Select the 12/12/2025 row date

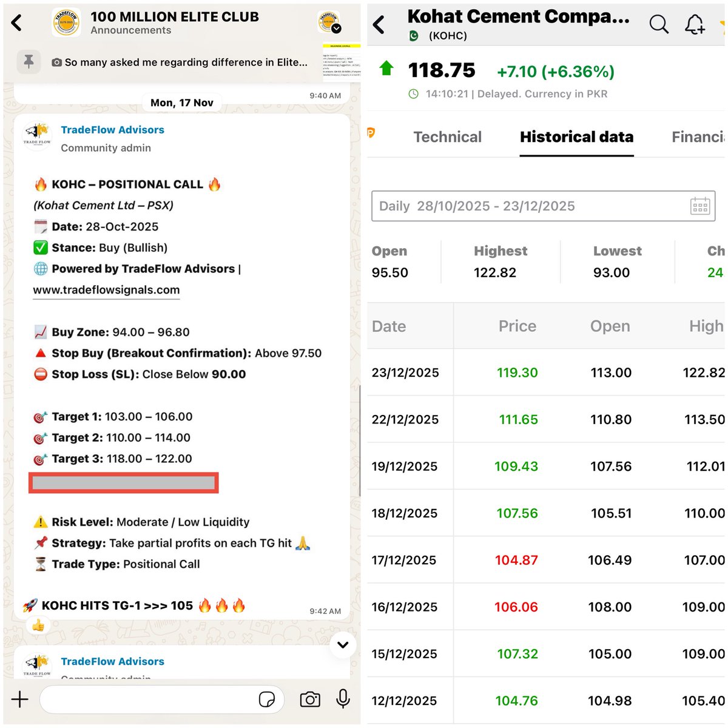pos(404,701)
